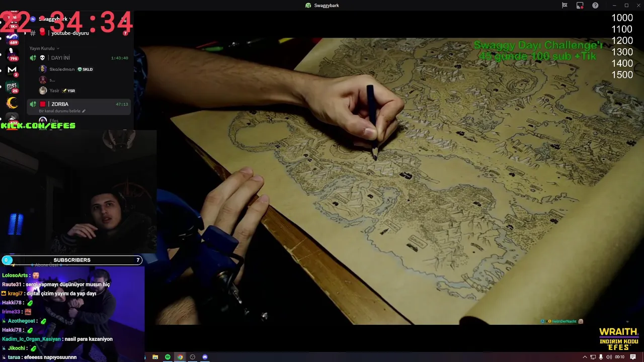Open Windows notification center icon
The height and width of the screenshot is (362, 644).
633,357
